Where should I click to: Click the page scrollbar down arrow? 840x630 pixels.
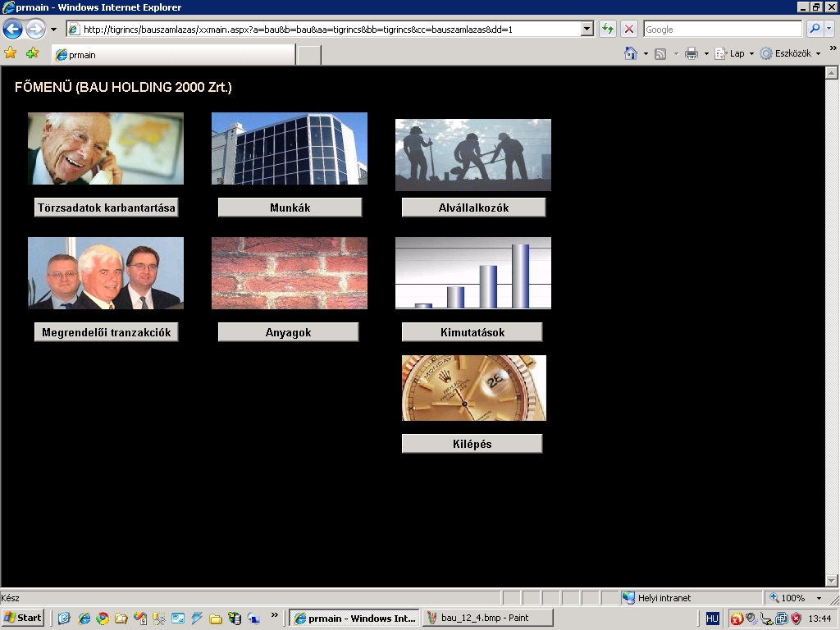[832, 580]
